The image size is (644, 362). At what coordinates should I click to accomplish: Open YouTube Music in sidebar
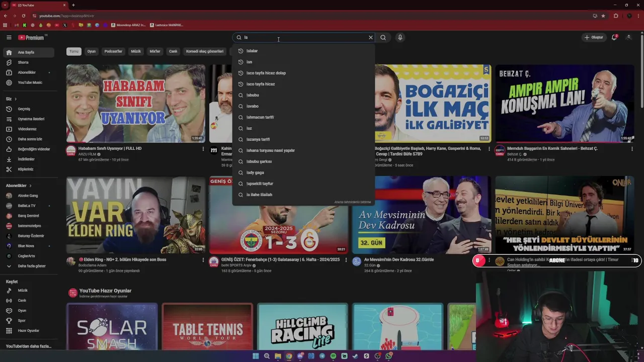tap(29, 82)
